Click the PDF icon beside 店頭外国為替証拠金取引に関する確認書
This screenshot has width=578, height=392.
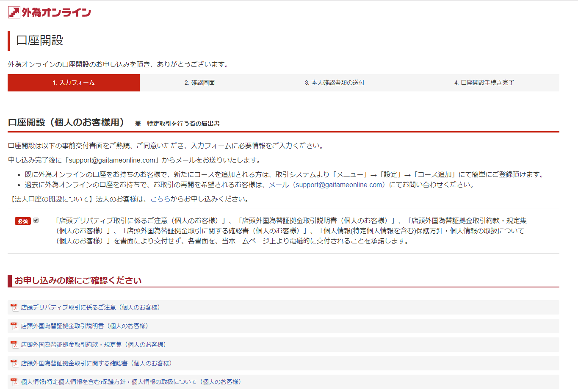click(14, 363)
